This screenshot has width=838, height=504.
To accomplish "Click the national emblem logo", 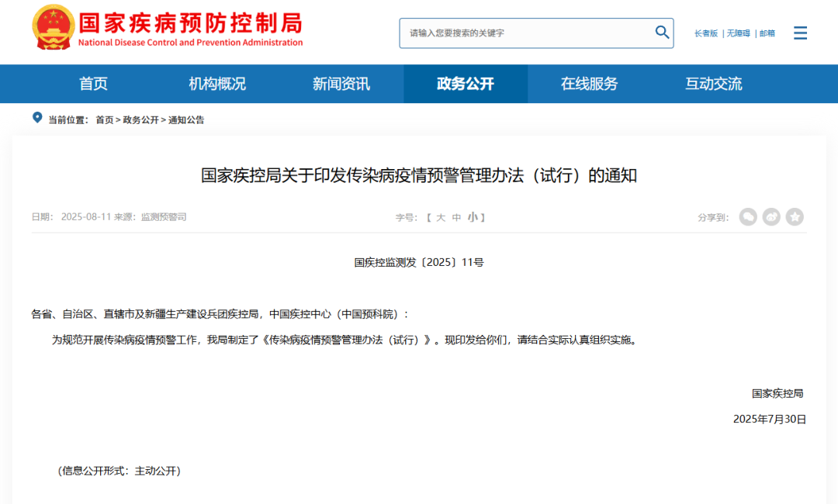I will [x=53, y=27].
